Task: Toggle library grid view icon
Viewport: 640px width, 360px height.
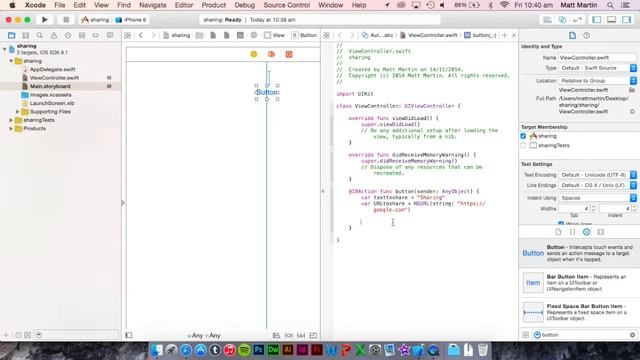Action: click(x=525, y=335)
